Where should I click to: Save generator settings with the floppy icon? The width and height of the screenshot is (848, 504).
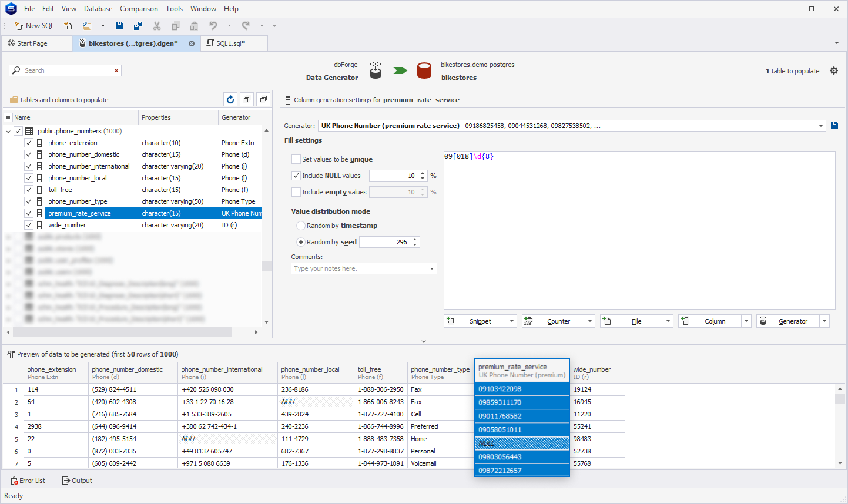[x=834, y=126]
